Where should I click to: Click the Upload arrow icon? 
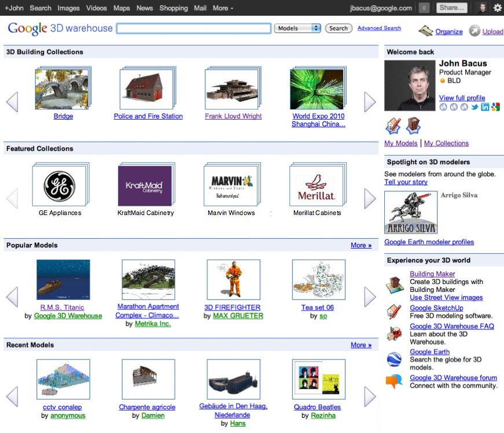click(474, 31)
